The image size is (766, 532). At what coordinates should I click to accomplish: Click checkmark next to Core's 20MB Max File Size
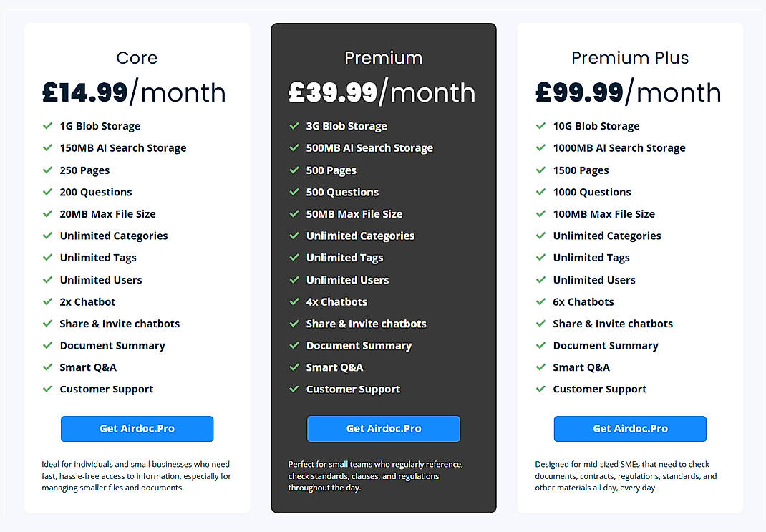point(47,214)
